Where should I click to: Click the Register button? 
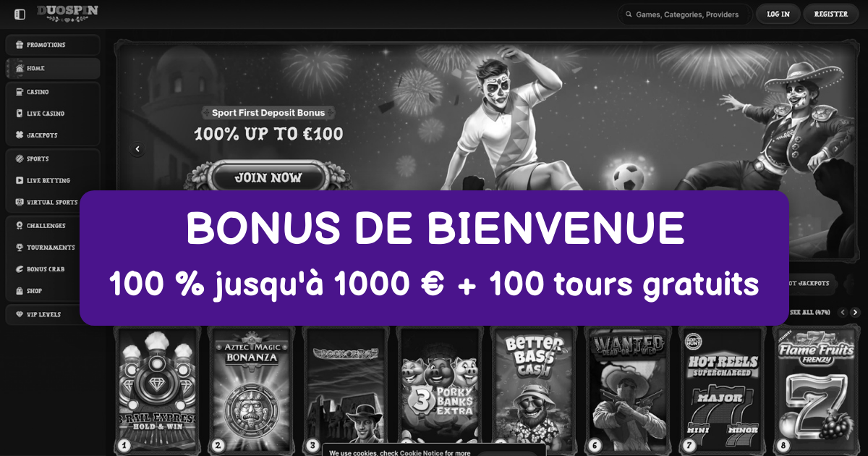[830, 14]
